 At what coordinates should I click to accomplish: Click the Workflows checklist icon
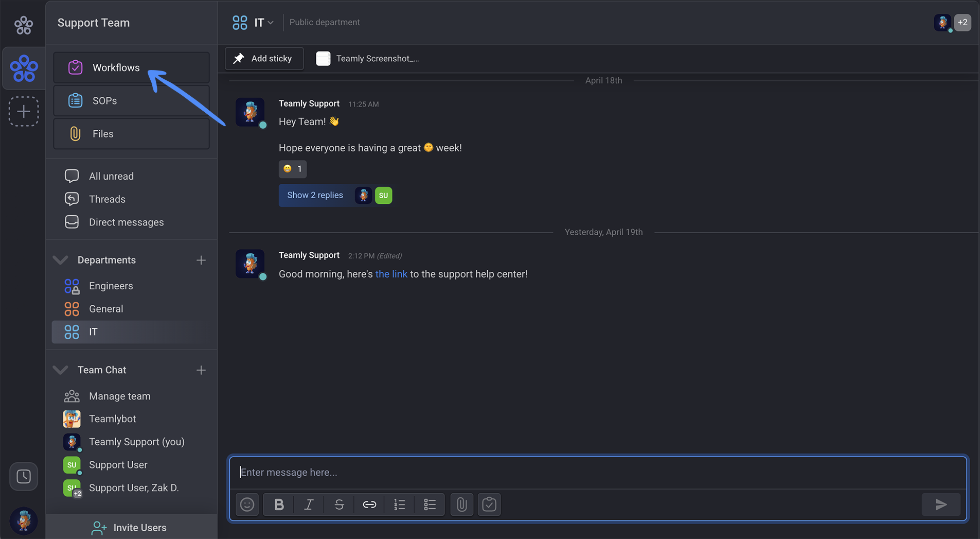(75, 67)
